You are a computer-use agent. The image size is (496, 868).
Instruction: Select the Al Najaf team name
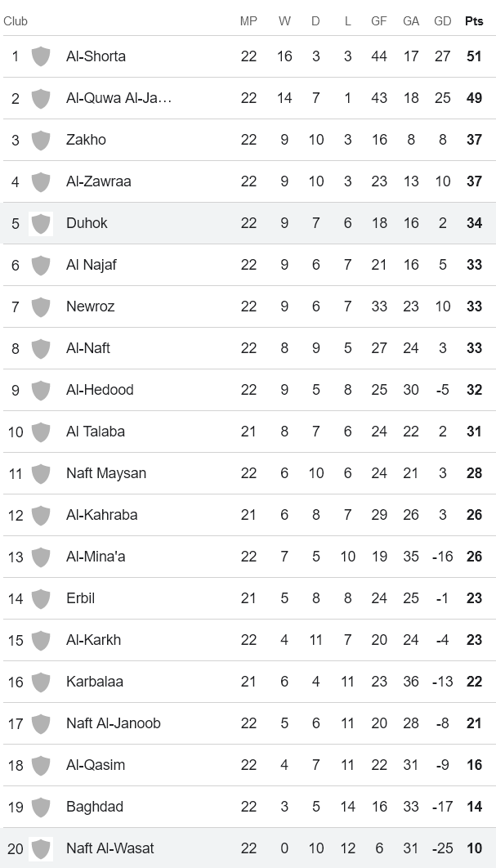tap(92, 265)
